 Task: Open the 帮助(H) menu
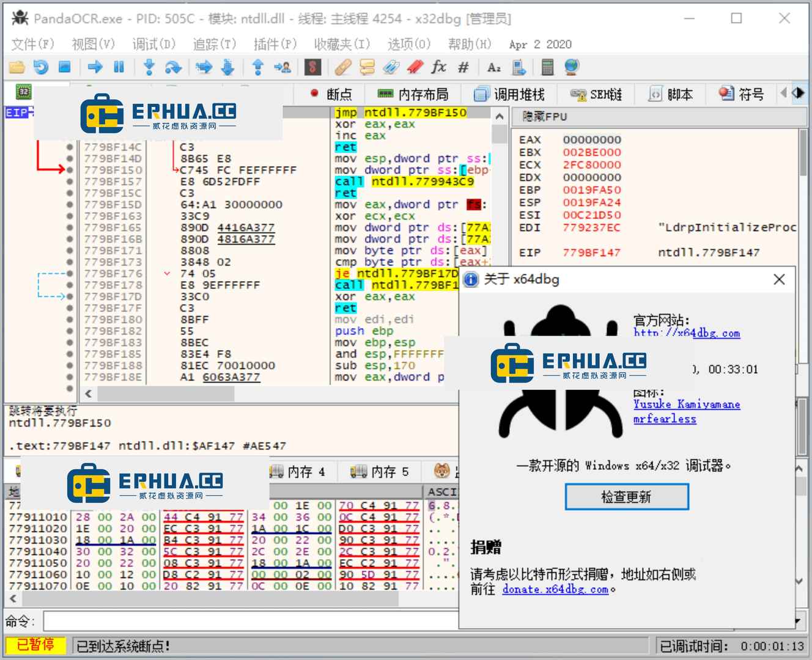(x=469, y=44)
